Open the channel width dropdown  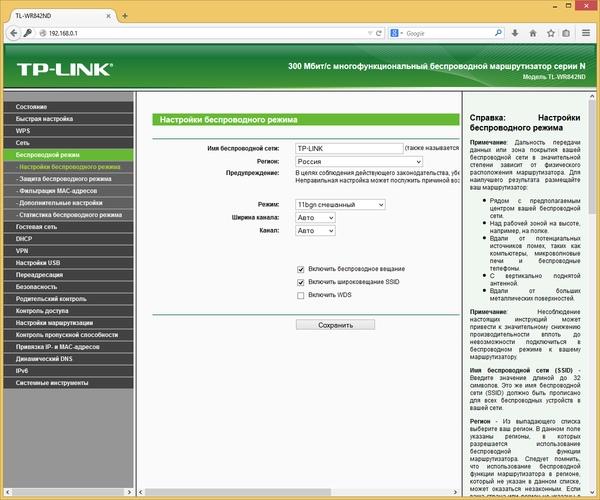(x=315, y=218)
